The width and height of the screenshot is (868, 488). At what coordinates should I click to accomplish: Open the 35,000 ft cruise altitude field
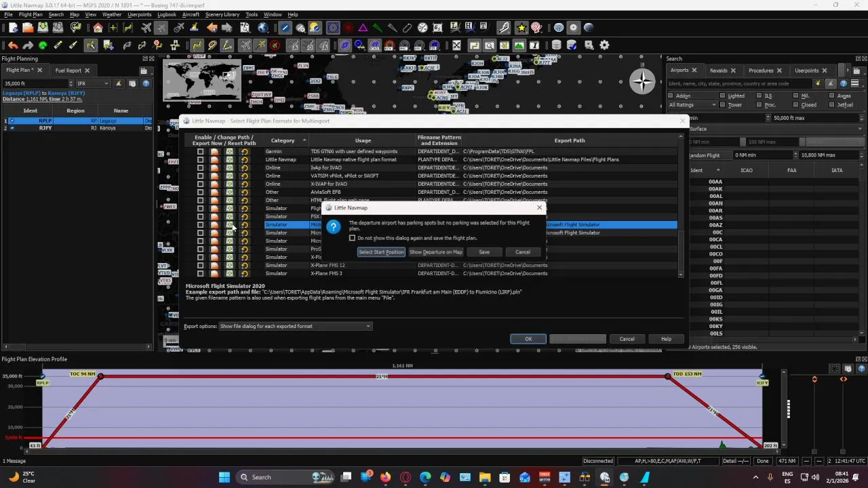(x=37, y=83)
